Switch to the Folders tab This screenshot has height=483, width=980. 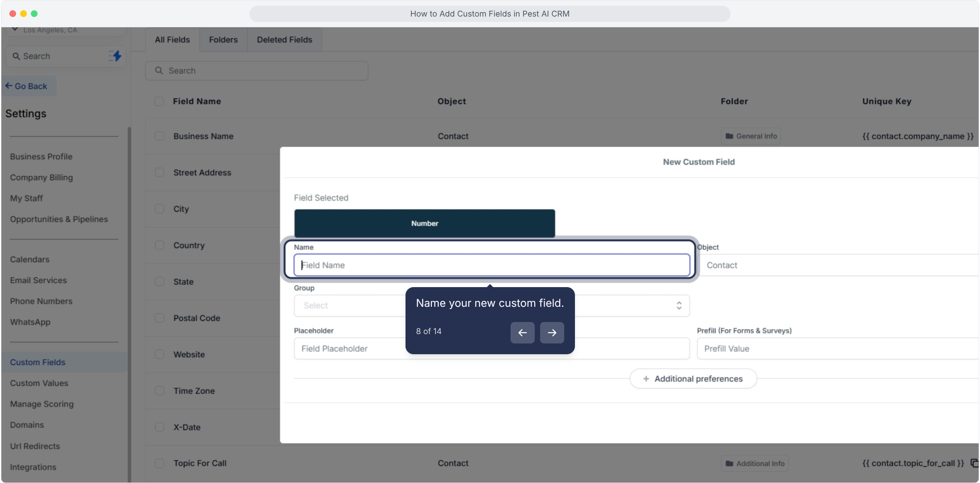coord(224,40)
